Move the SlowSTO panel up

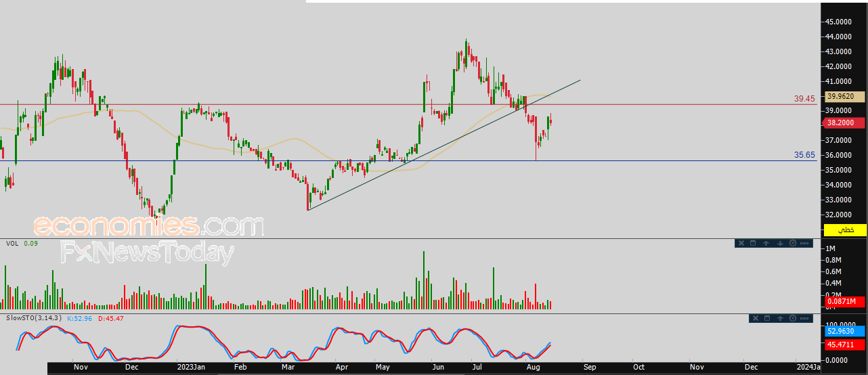779,318
